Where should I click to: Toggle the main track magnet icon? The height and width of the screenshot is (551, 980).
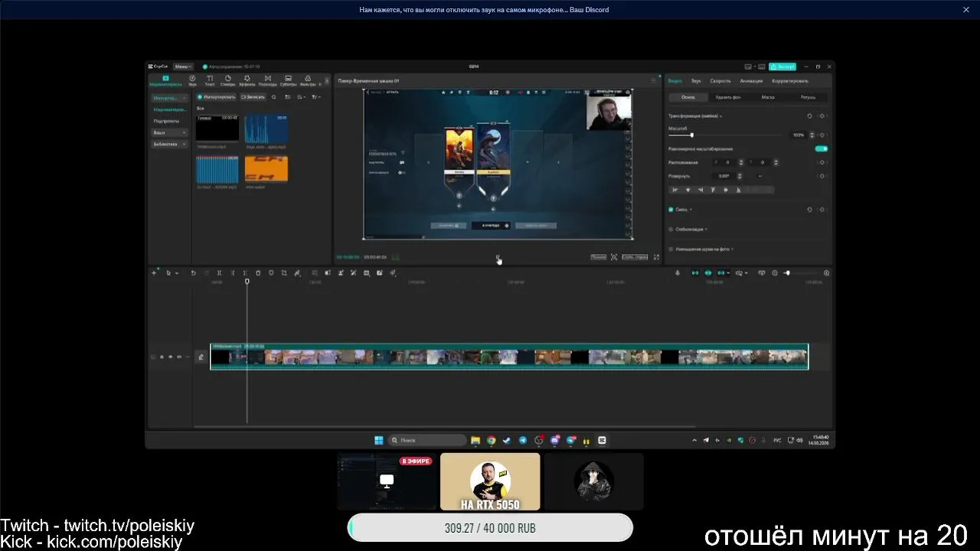[695, 273]
